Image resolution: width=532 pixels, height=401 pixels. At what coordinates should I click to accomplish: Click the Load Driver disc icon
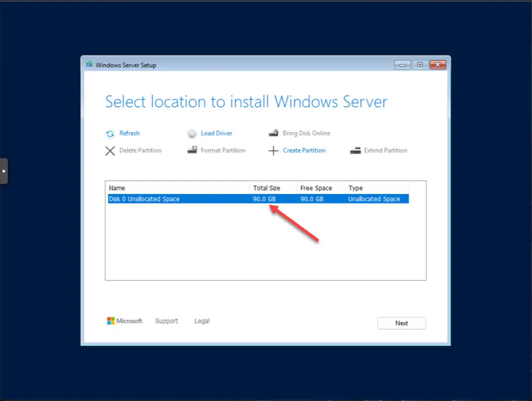tap(192, 134)
